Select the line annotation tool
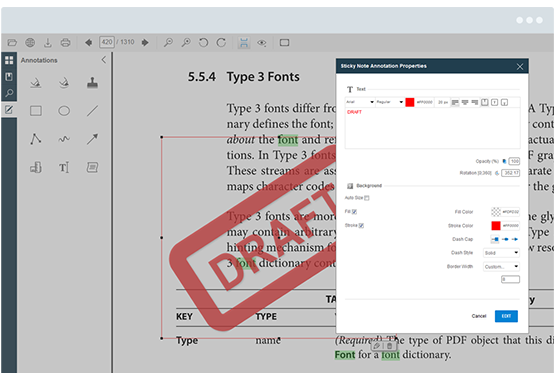The image size is (555, 373). [x=92, y=111]
